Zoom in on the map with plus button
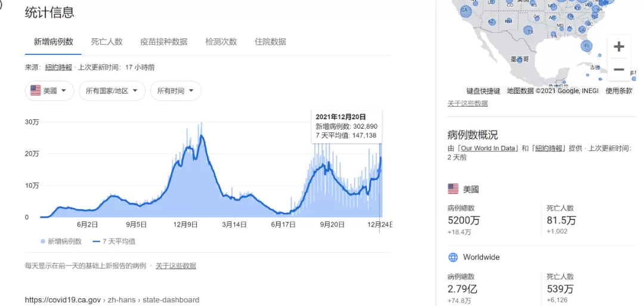The width and height of the screenshot is (644, 306). 618,47
